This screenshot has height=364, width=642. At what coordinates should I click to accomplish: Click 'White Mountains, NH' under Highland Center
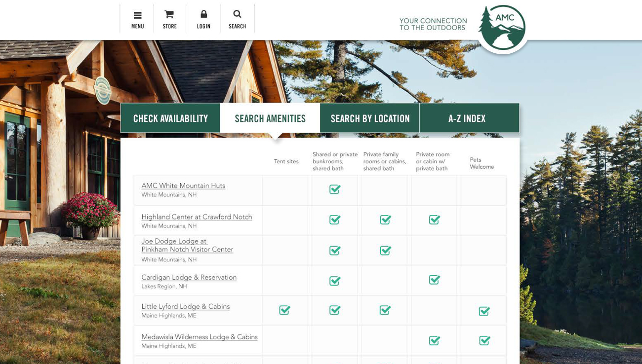pyautogui.click(x=169, y=226)
